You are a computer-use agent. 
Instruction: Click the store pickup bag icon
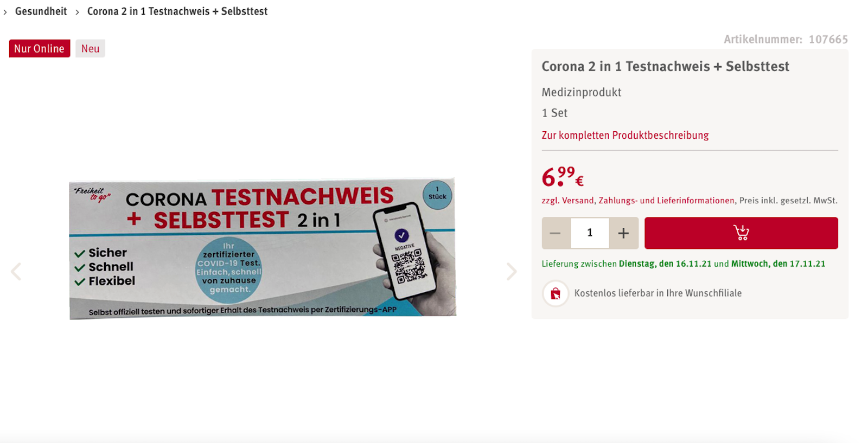[x=556, y=293]
